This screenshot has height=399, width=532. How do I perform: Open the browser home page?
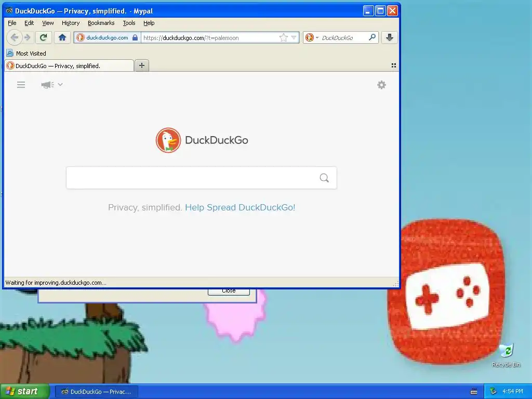coord(62,37)
